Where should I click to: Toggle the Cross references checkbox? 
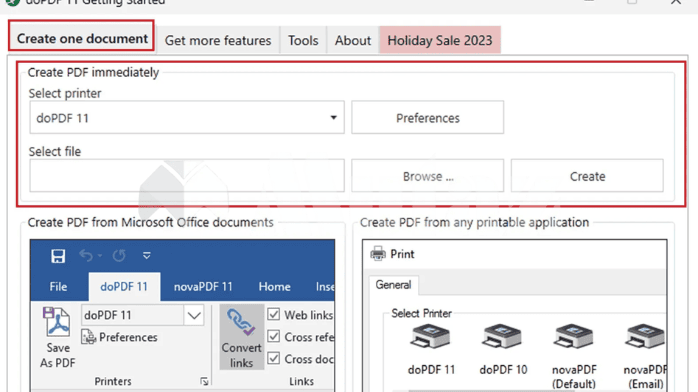tap(274, 336)
